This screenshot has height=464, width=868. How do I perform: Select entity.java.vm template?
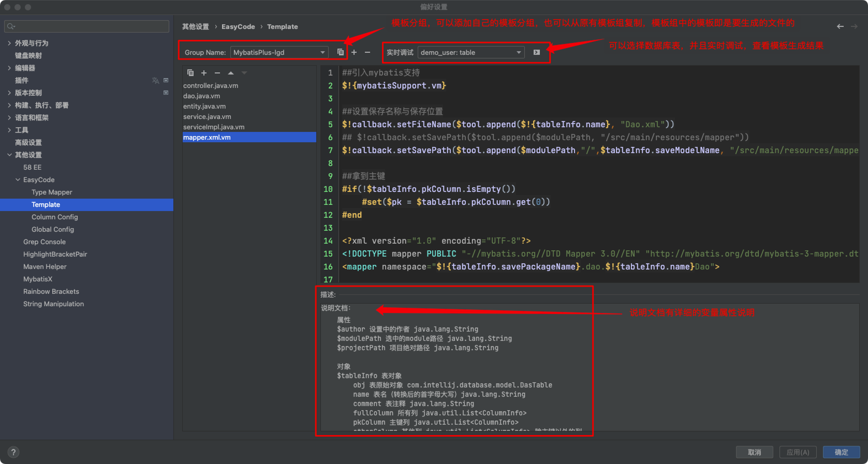pyautogui.click(x=204, y=106)
